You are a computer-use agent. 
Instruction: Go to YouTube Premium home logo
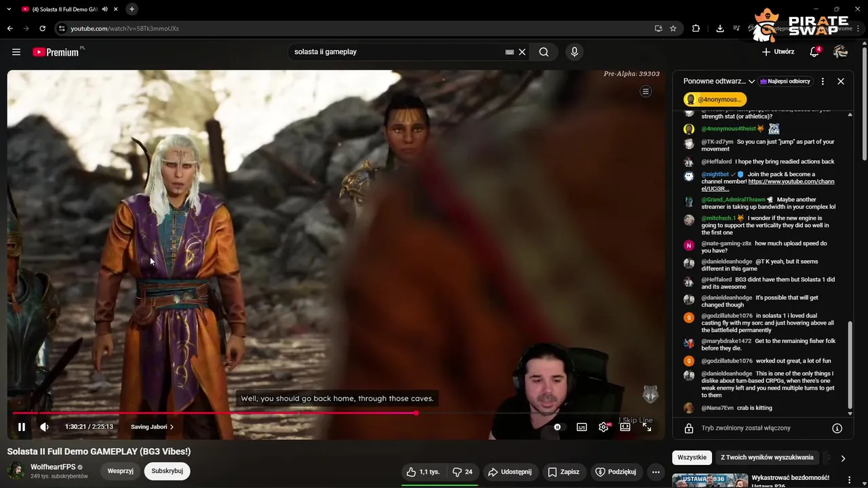click(x=57, y=52)
